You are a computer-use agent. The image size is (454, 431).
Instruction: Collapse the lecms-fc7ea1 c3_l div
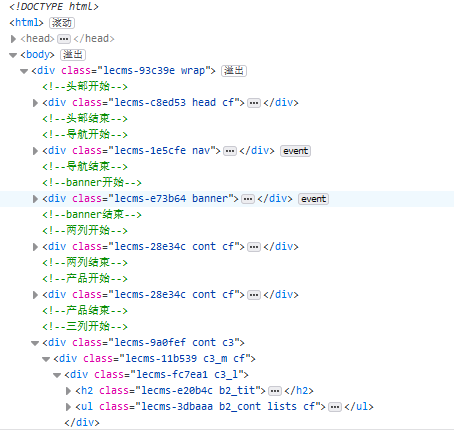click(57, 375)
